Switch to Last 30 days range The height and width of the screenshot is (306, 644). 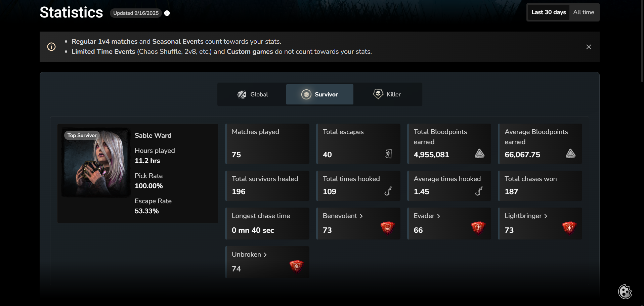pyautogui.click(x=549, y=12)
